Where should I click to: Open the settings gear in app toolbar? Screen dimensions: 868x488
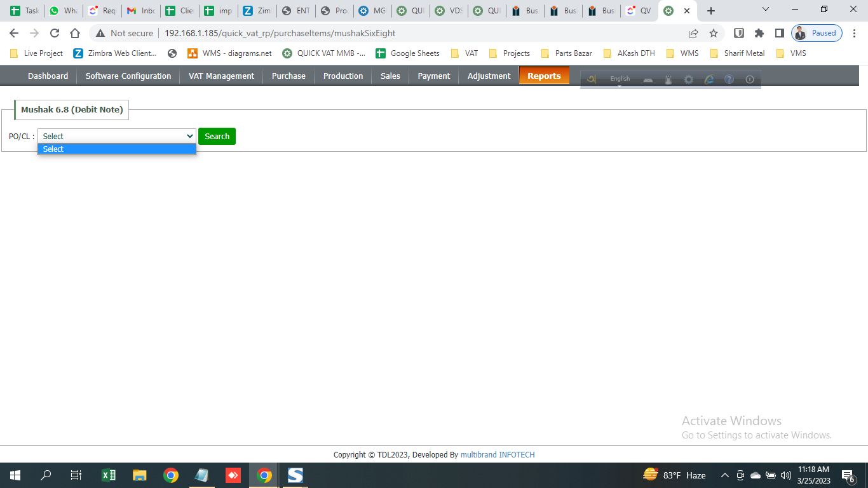point(689,79)
